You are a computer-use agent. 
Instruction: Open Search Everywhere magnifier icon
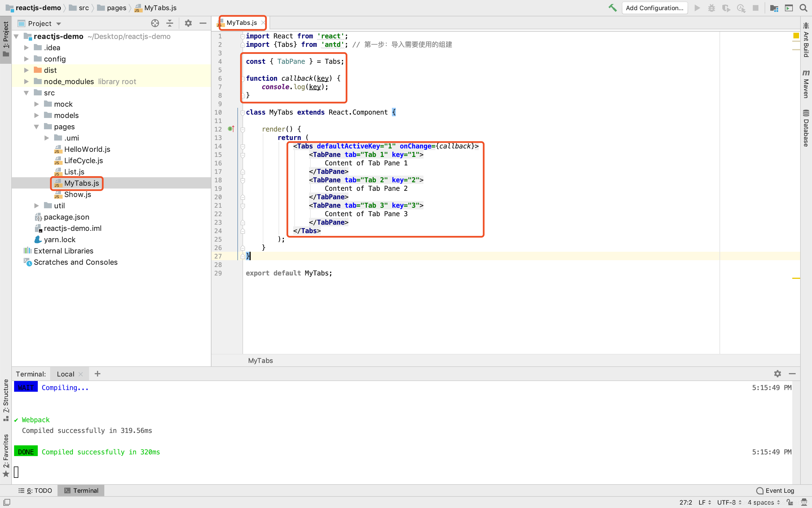pos(803,8)
